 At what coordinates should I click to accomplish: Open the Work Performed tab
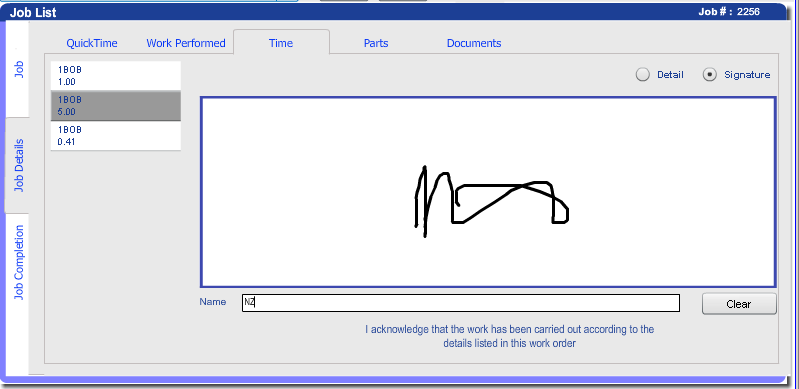pos(186,43)
